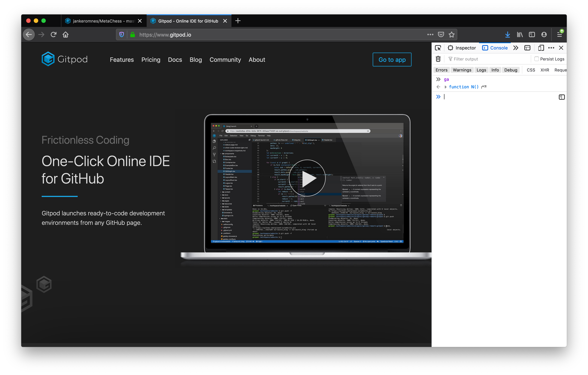Viewport: 588px width, 375px height.
Task: Open the downloads panel
Action: click(x=507, y=35)
